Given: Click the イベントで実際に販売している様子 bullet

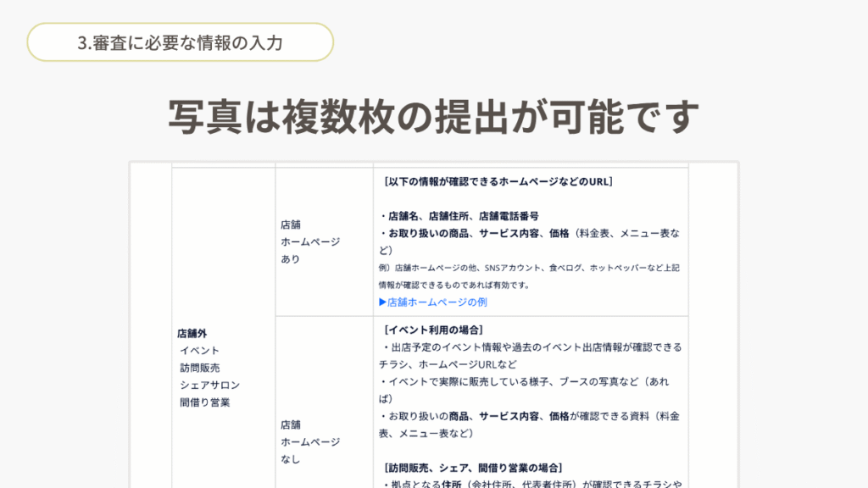Looking at the screenshot, I should tap(523, 381).
